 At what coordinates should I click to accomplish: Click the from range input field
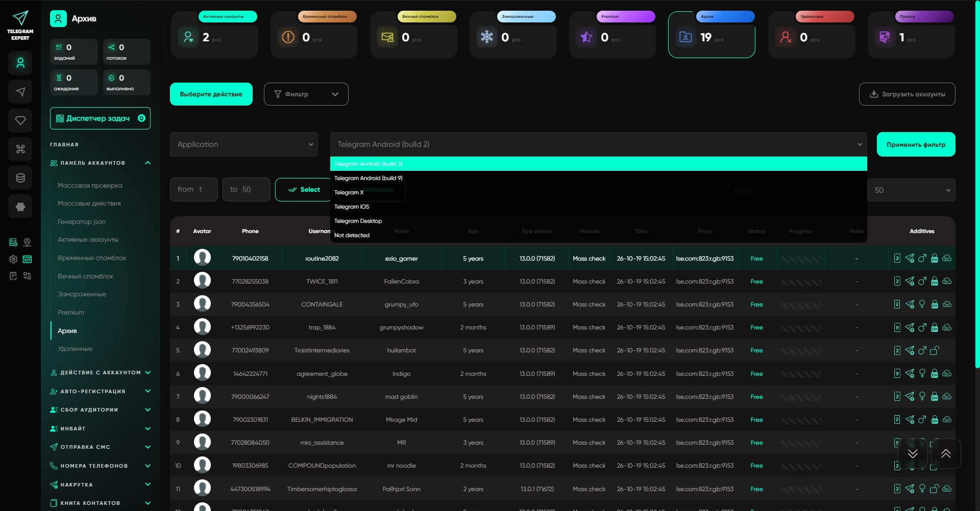(x=194, y=190)
